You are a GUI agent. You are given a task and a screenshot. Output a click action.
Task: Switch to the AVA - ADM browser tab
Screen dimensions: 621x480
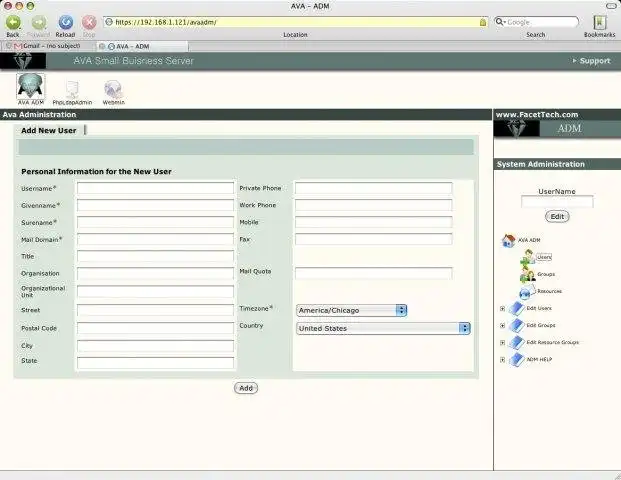point(142,46)
